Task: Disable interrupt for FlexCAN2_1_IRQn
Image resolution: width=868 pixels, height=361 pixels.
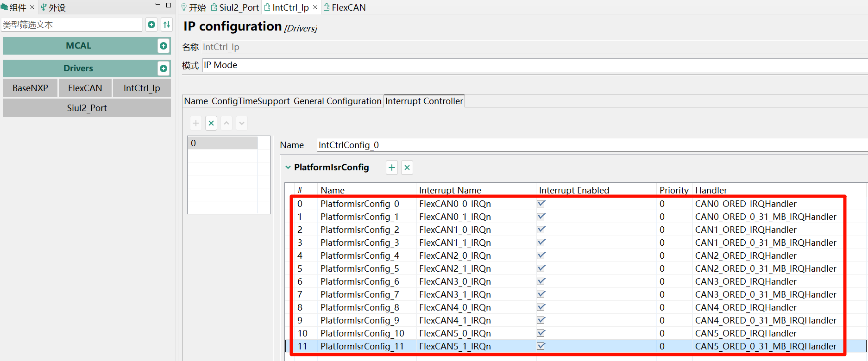Action: point(541,268)
